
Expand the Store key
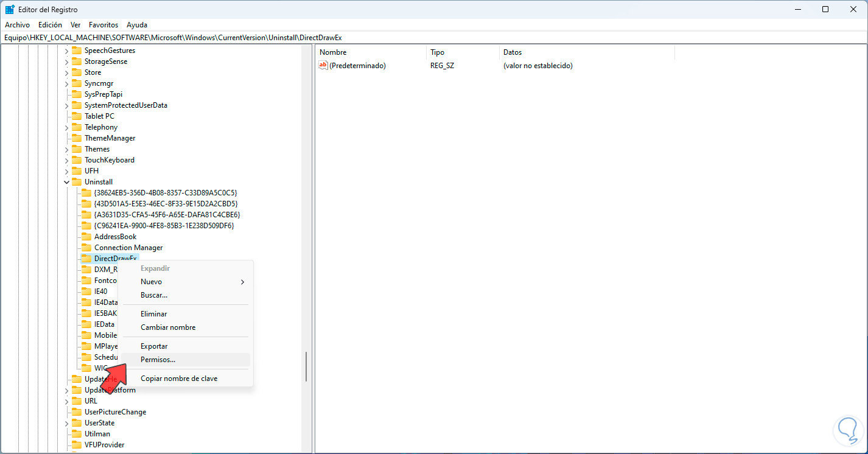(66, 72)
